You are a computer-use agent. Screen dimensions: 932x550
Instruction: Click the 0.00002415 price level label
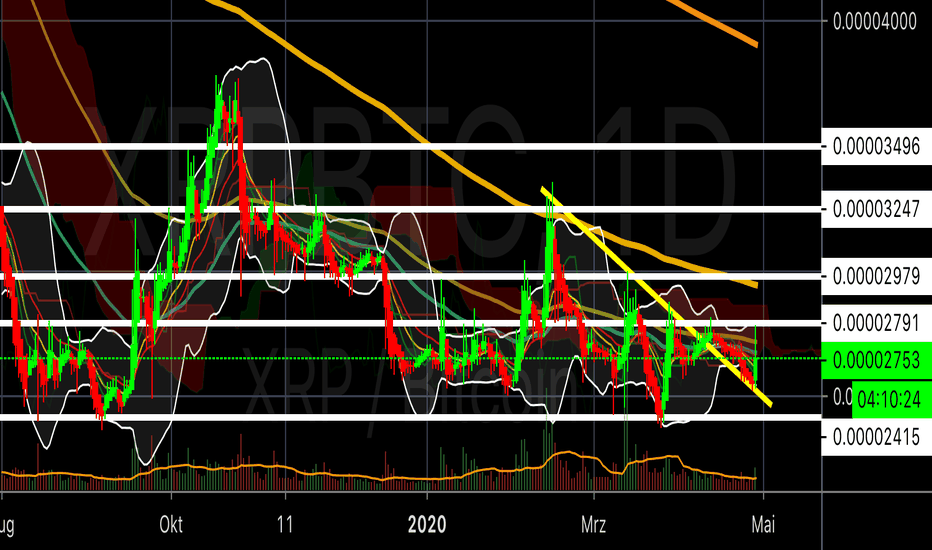877,437
